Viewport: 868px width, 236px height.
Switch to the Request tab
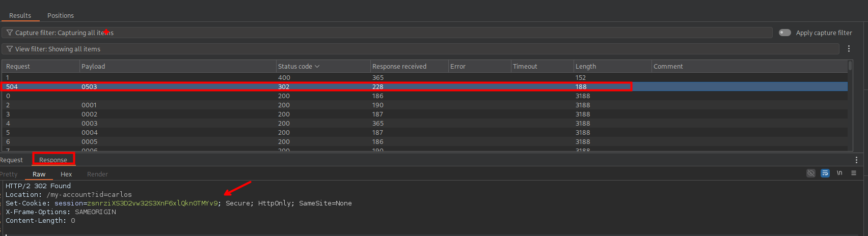[x=12, y=160]
